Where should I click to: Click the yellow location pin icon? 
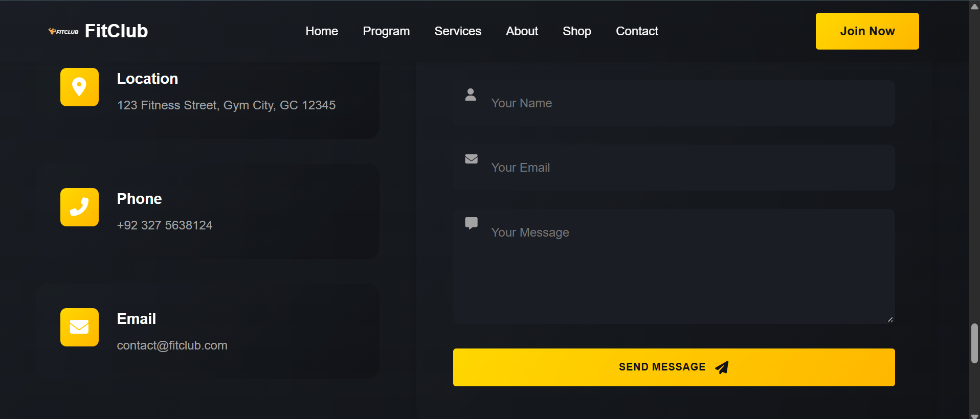(79, 87)
